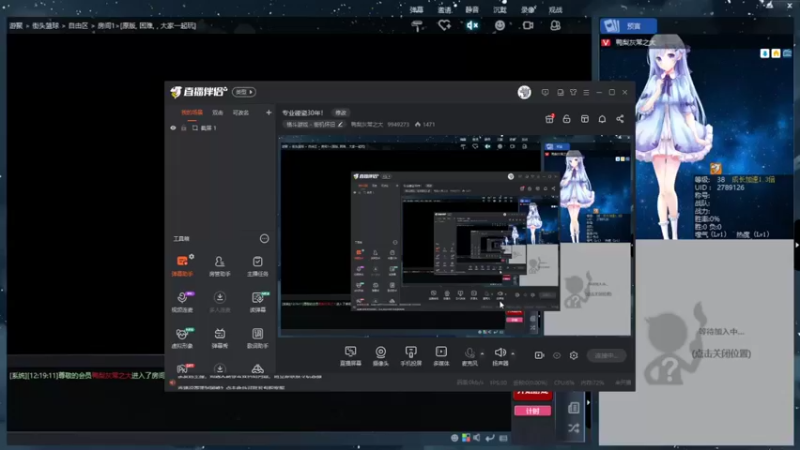
Task: Open the 弹幕秀 tool
Action: pyautogui.click(x=219, y=338)
